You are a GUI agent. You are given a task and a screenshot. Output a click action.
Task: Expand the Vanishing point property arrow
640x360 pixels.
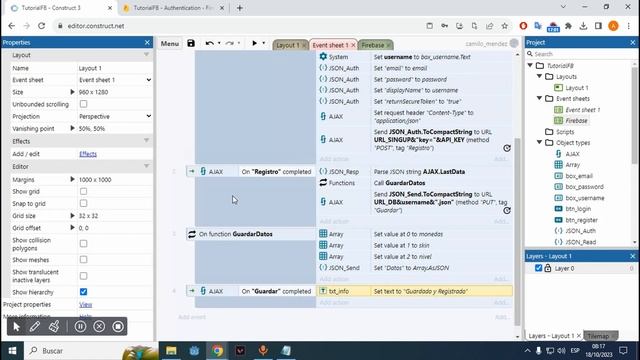pos(72,128)
